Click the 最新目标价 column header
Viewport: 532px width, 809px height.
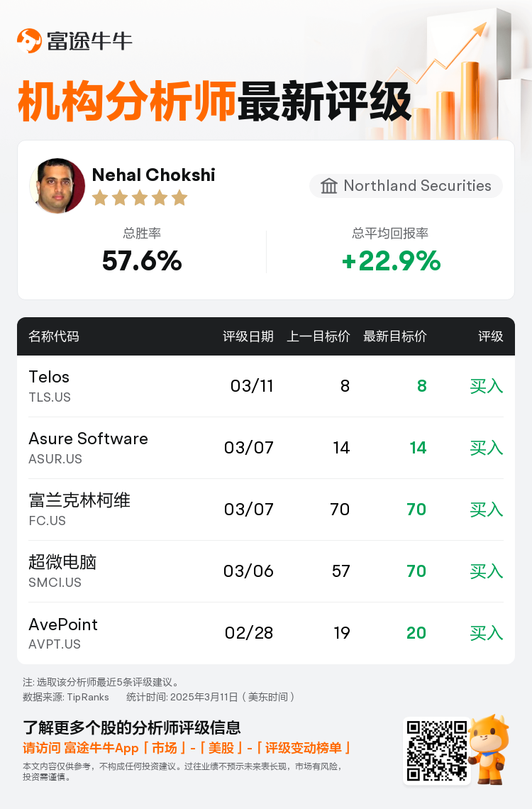pyautogui.click(x=395, y=336)
